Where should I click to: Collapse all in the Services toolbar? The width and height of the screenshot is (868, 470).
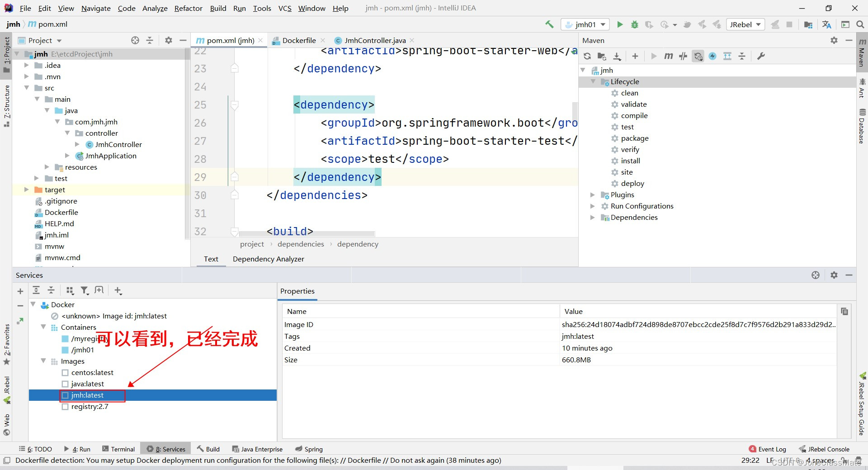51,290
